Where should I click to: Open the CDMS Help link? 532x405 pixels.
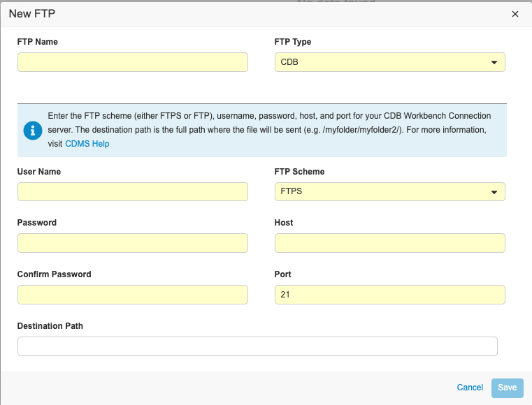coord(87,144)
